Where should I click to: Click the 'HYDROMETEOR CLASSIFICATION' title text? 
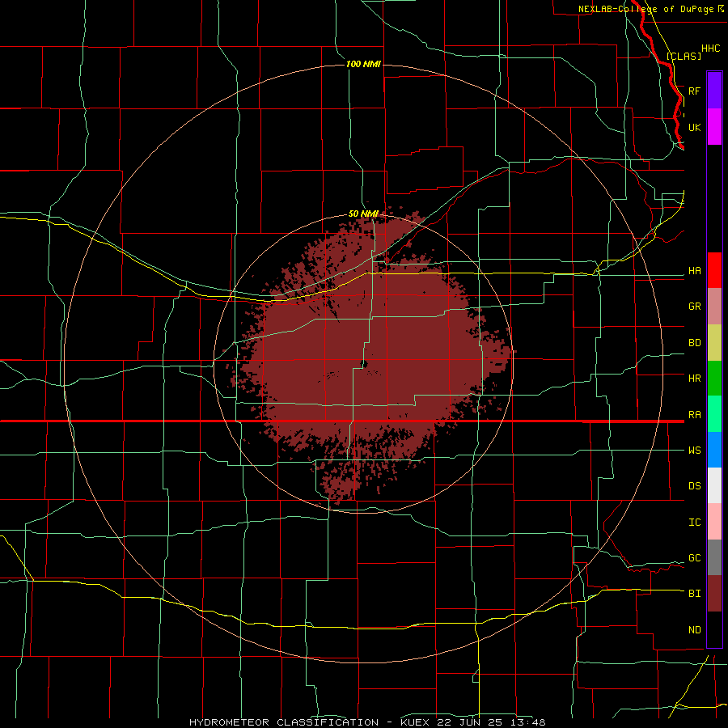(x=284, y=722)
